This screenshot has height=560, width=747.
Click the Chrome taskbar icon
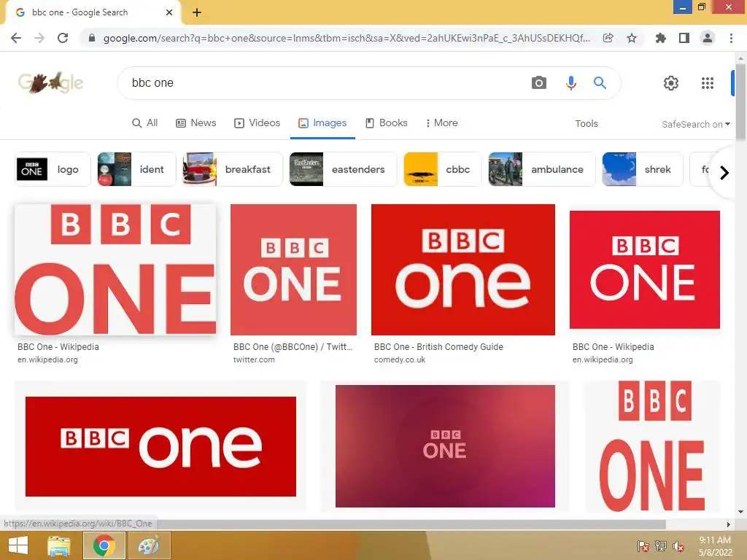[x=104, y=545]
